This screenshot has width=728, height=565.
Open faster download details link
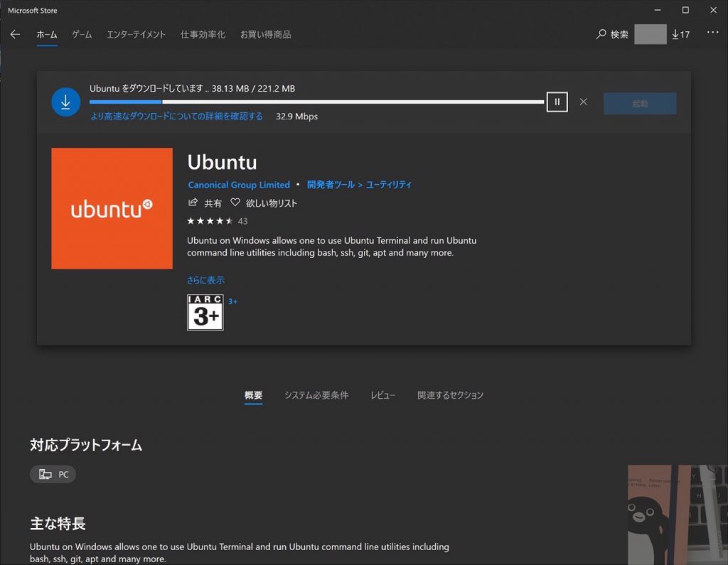[x=176, y=116]
